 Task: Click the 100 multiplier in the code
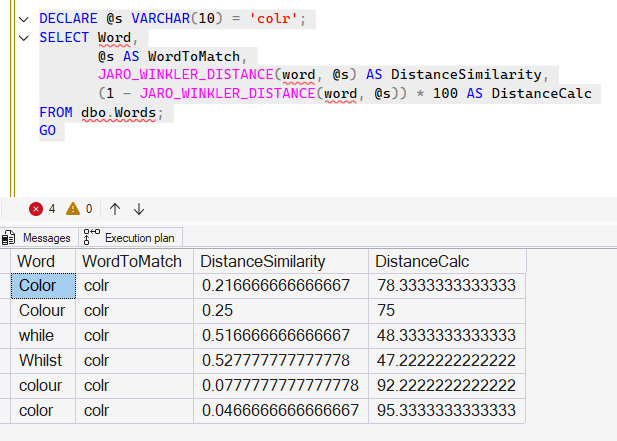point(445,93)
